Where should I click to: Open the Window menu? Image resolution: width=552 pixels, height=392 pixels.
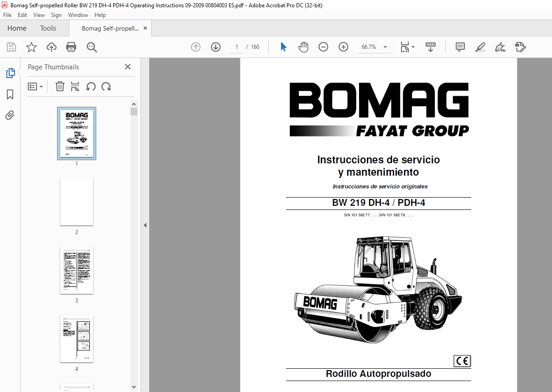[x=78, y=15]
